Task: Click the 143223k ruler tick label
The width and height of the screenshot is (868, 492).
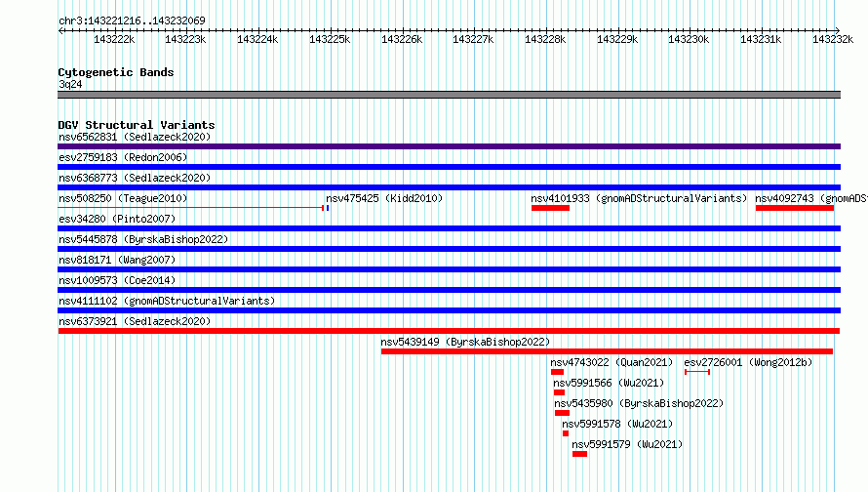Action: [x=185, y=39]
